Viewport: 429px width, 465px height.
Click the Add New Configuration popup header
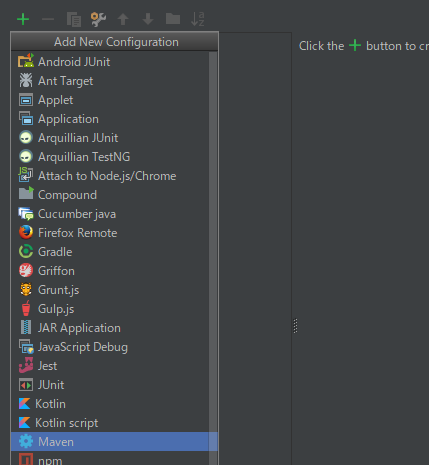(x=115, y=42)
